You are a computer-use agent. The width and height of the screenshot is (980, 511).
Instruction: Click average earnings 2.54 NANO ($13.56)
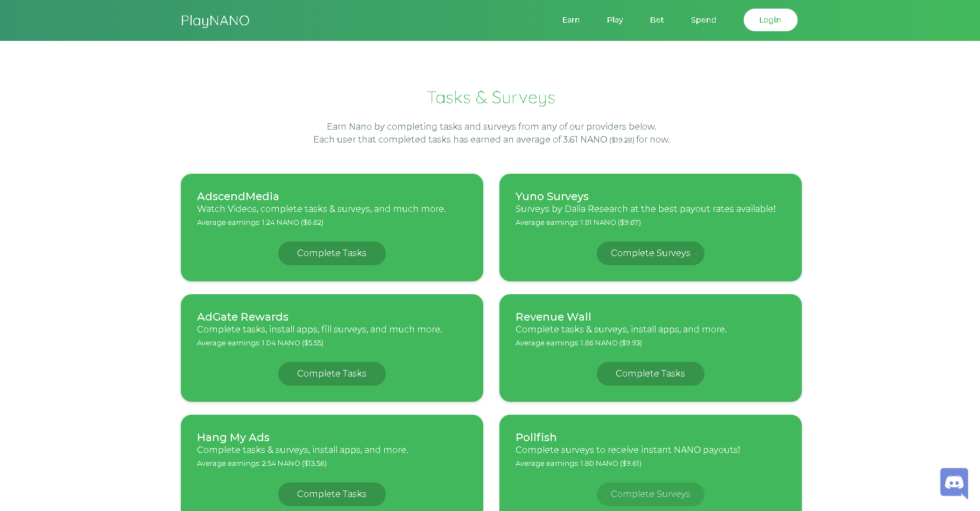click(x=262, y=464)
